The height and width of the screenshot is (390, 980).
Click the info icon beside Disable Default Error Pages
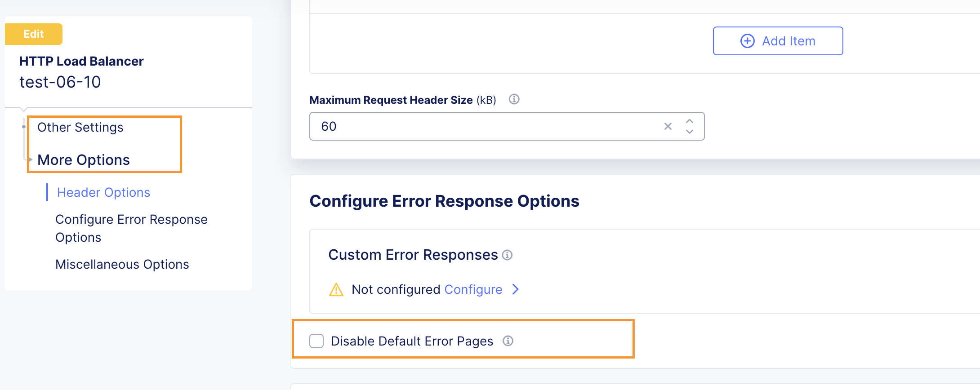tap(508, 341)
